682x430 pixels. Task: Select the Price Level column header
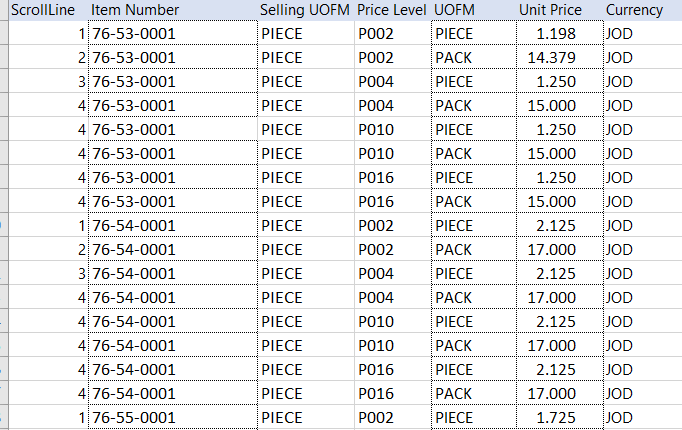(391, 10)
